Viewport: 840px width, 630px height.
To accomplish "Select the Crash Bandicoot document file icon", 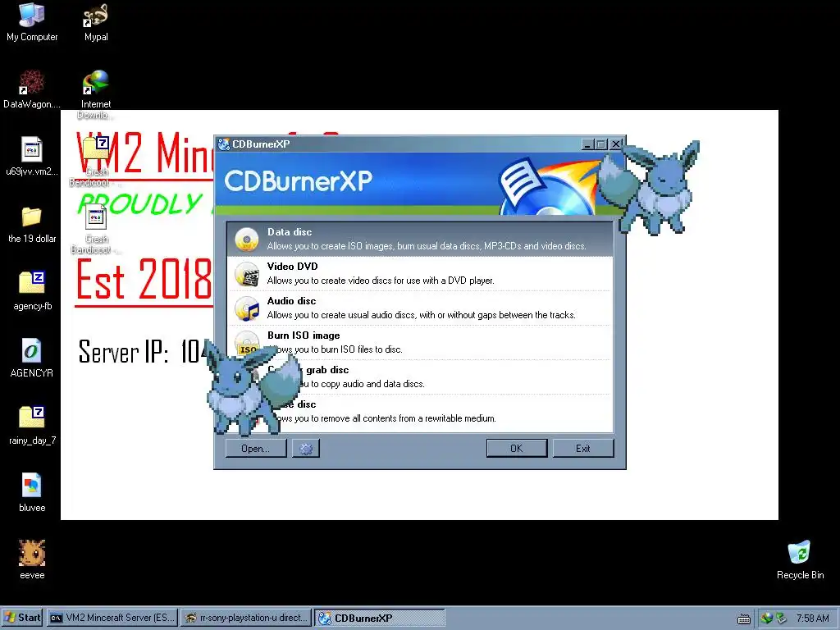I will tap(96, 217).
